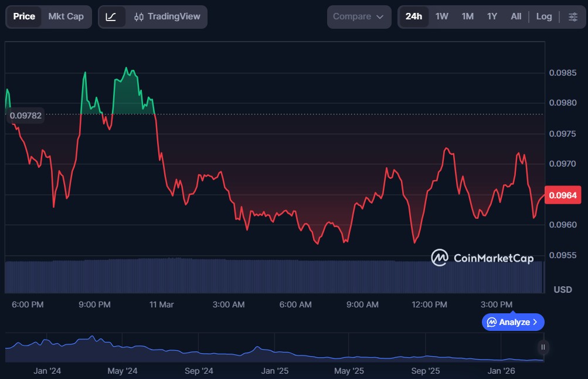588x379 pixels.
Task: Click the 0.09782 opening price label
Action: [x=26, y=116]
